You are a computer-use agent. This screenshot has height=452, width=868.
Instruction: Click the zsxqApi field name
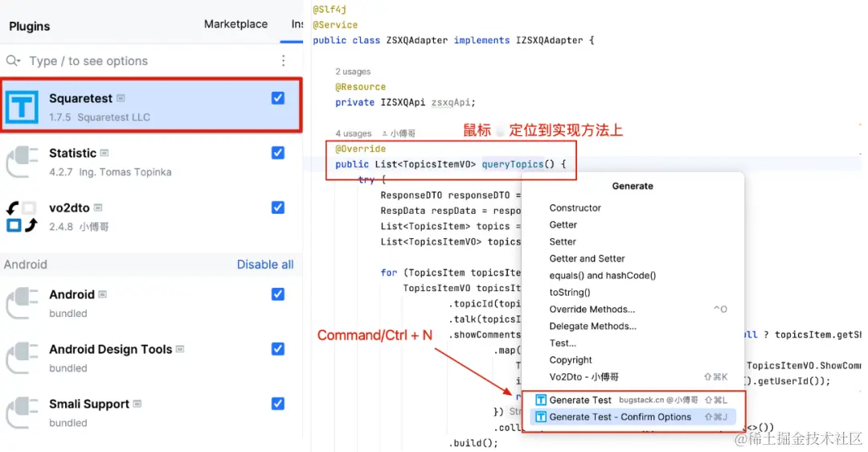451,102
